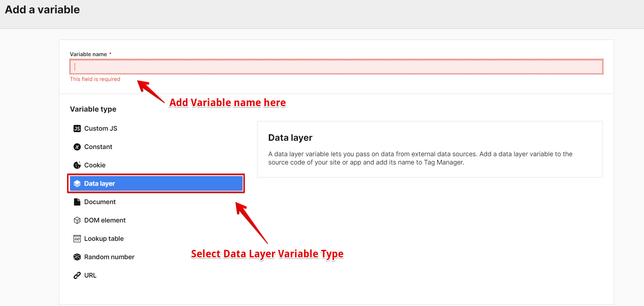Click the DOM element cube icon
644x306 pixels.
77,220
